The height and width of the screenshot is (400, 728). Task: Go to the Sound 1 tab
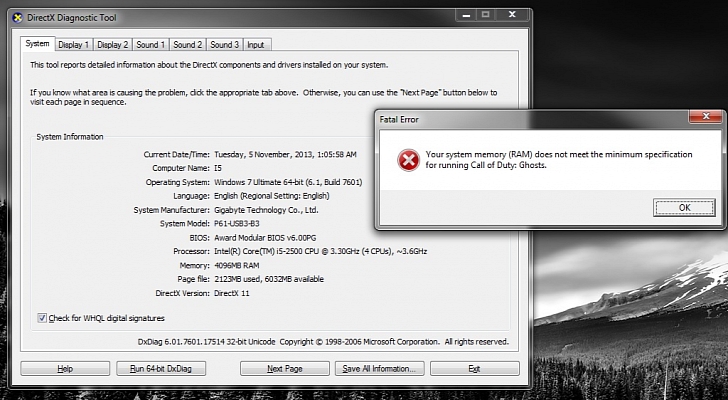150,45
